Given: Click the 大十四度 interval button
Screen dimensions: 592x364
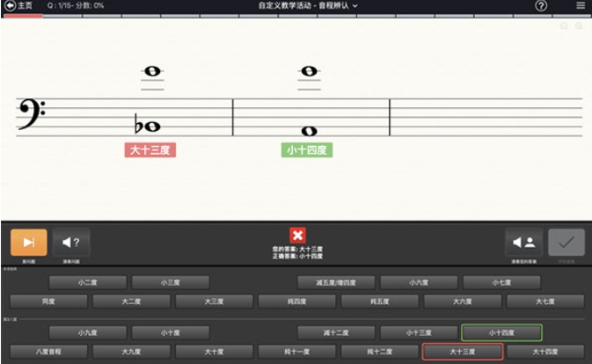Looking at the screenshot, I should pos(545,352).
